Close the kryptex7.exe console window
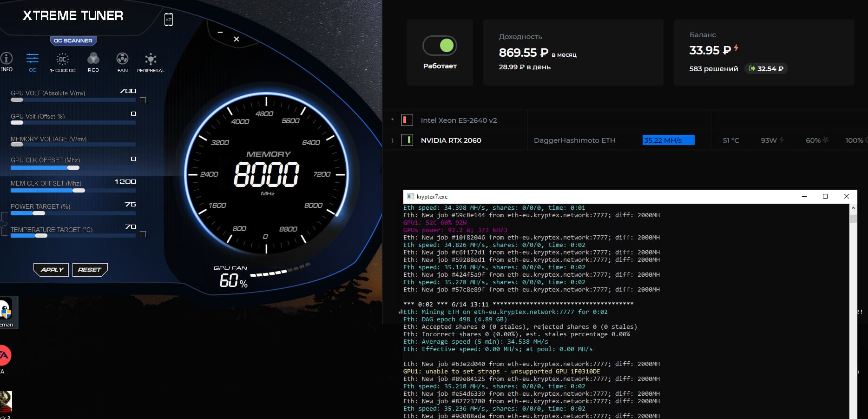The image size is (868, 419). tap(847, 196)
